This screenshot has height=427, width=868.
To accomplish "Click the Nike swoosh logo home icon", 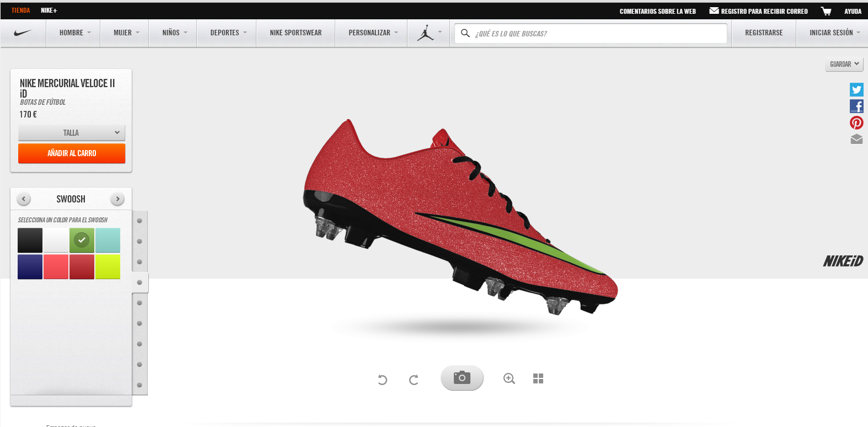I will coord(23,33).
